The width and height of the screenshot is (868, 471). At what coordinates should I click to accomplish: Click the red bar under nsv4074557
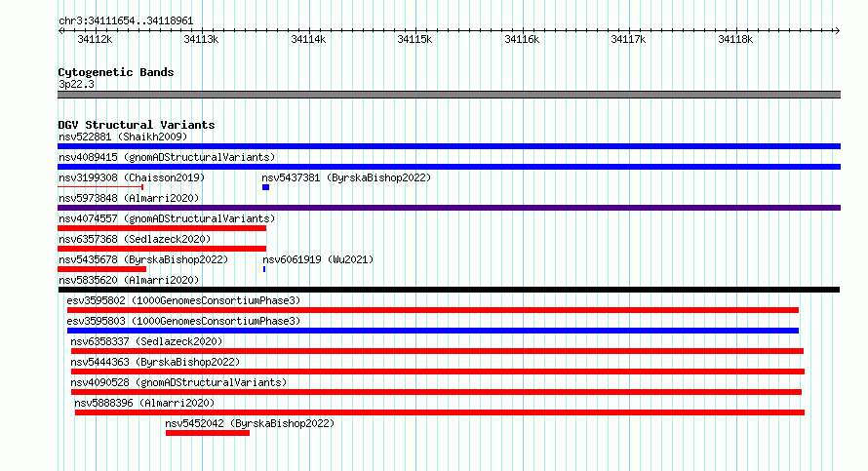[162, 228]
